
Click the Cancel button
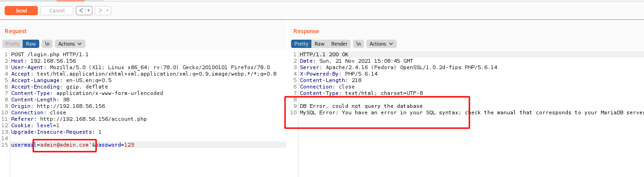pyautogui.click(x=57, y=11)
